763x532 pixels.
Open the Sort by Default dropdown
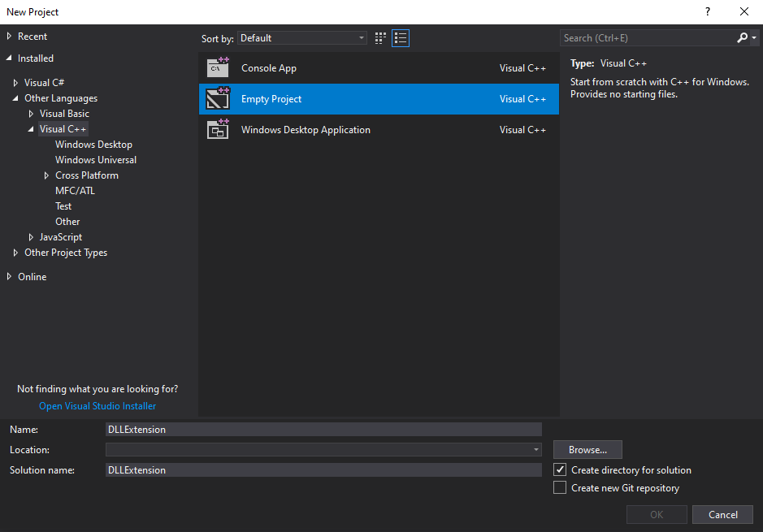302,38
